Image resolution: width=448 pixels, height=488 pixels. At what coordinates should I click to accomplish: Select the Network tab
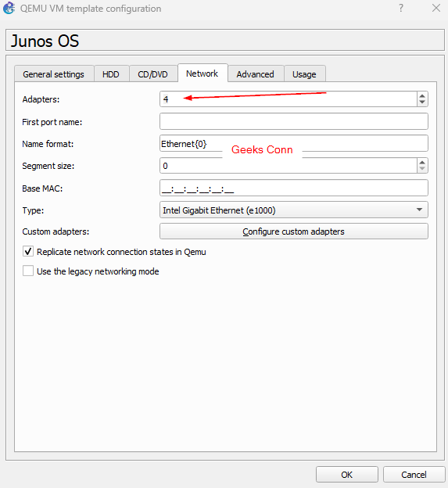point(202,74)
